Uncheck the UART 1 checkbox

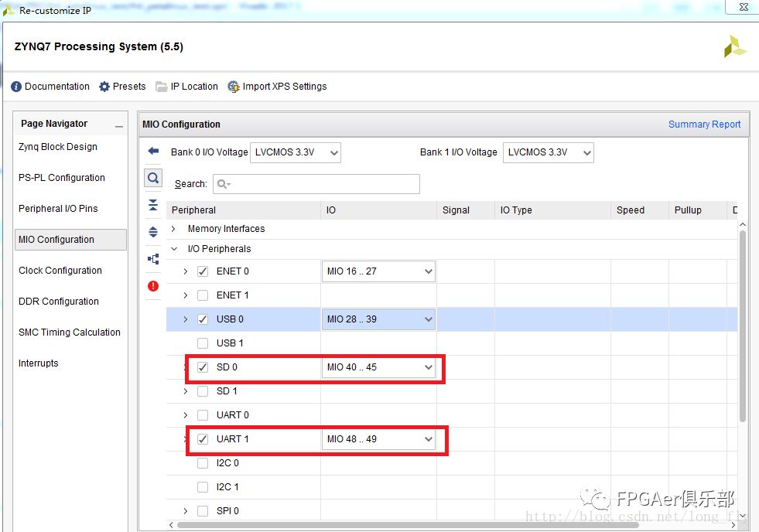(203, 439)
